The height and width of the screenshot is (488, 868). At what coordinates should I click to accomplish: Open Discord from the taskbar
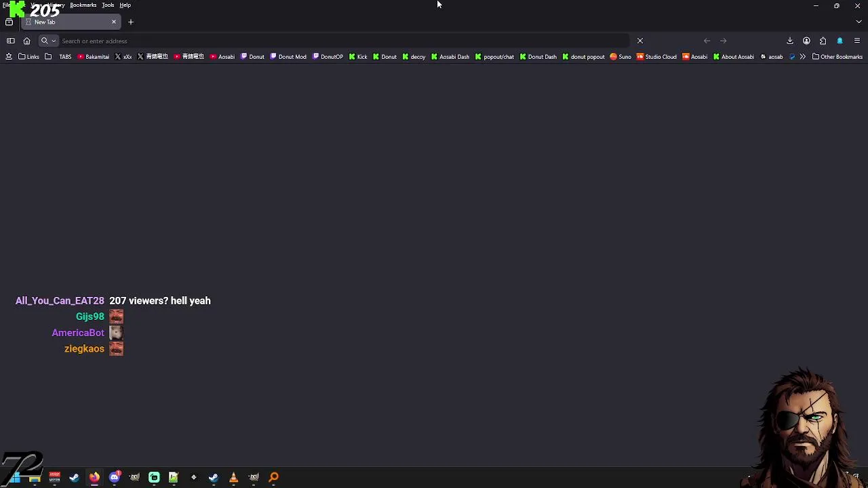tap(115, 477)
